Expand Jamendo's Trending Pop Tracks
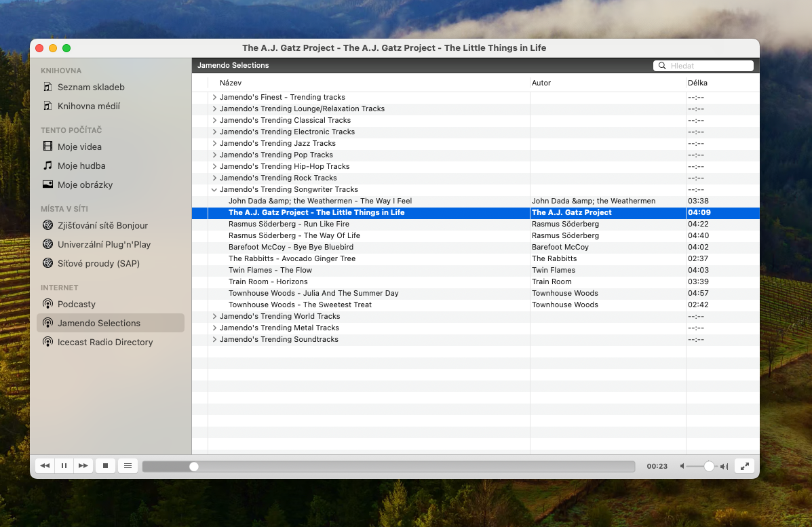This screenshot has height=527, width=812. (214, 155)
